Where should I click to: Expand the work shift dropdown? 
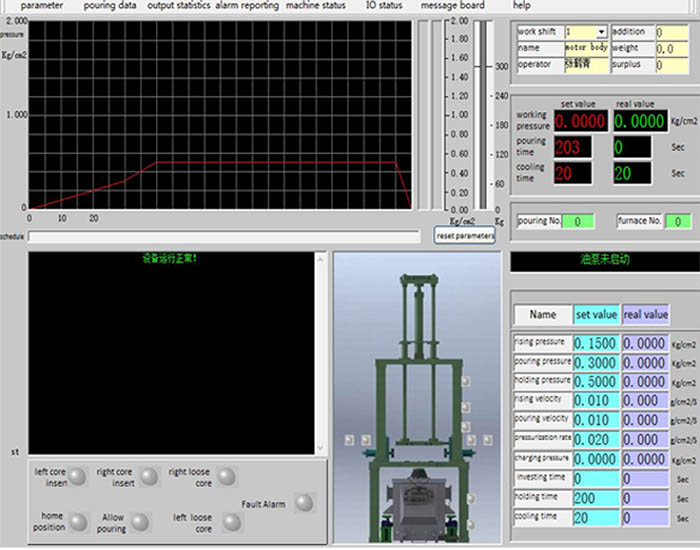click(x=601, y=32)
